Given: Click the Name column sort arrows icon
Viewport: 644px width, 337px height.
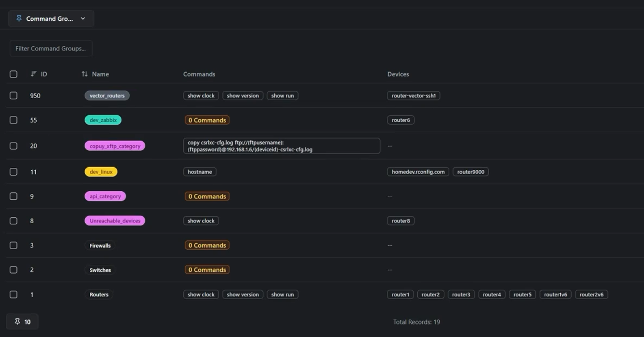Looking at the screenshot, I should 85,74.
